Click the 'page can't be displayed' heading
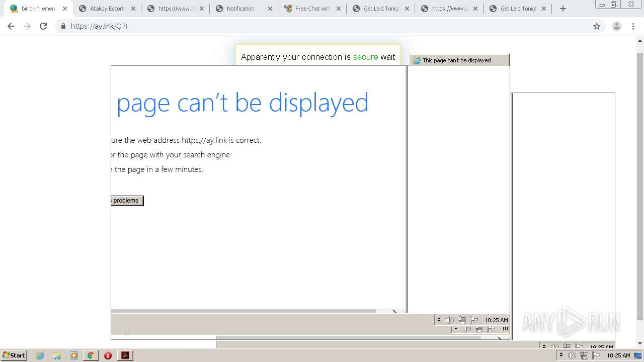This screenshot has width=644, height=362. click(243, 103)
